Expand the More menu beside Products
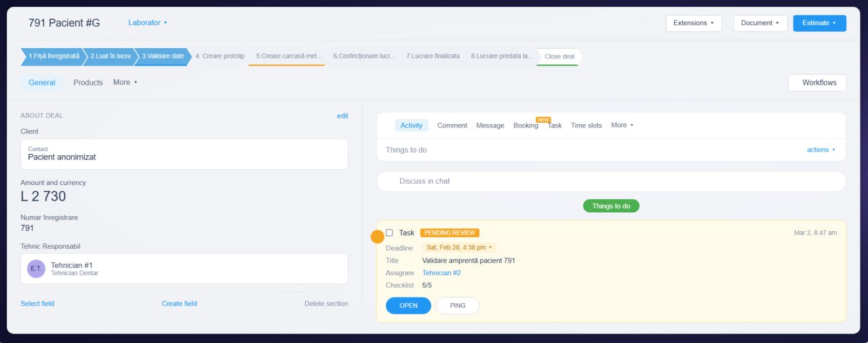The width and height of the screenshot is (868, 343). pos(125,82)
